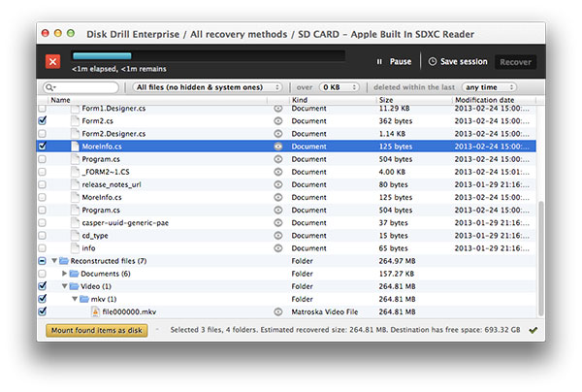Select the info file row
582x392 pixels.
tap(286, 248)
